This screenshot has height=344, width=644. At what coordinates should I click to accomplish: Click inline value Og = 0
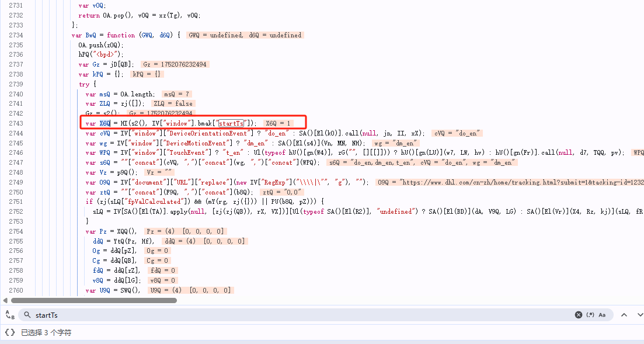point(157,251)
